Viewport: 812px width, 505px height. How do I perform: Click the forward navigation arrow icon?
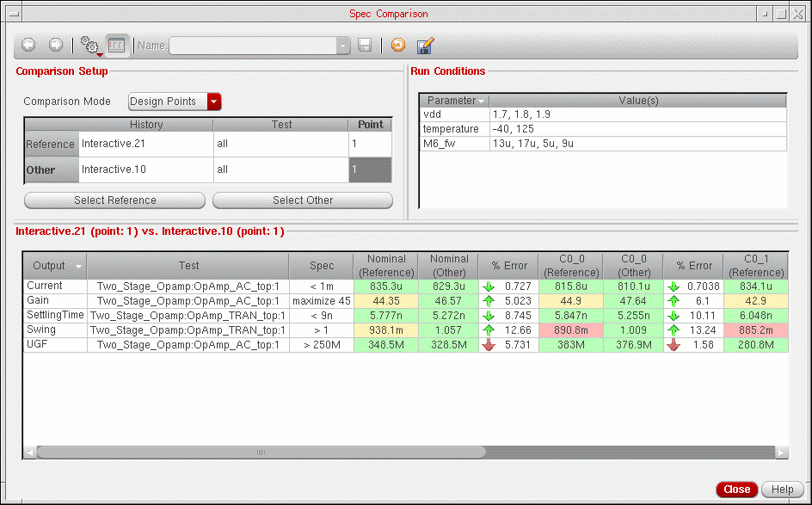click(x=55, y=45)
